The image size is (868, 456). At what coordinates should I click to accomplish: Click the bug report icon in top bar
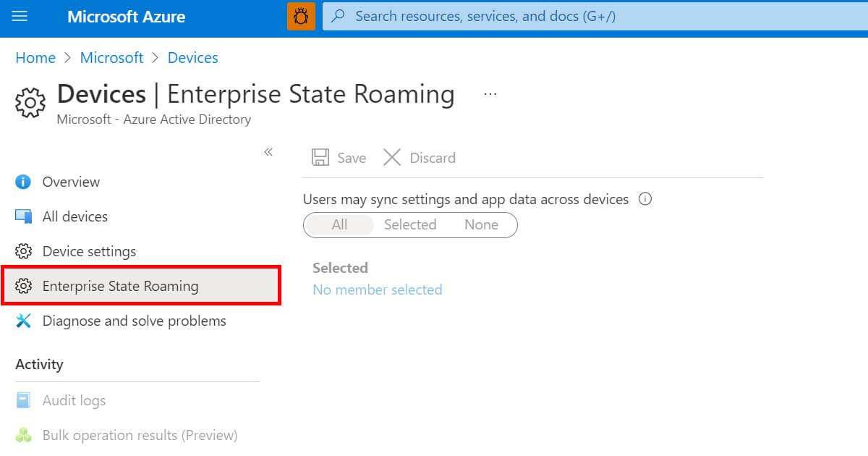pos(301,16)
